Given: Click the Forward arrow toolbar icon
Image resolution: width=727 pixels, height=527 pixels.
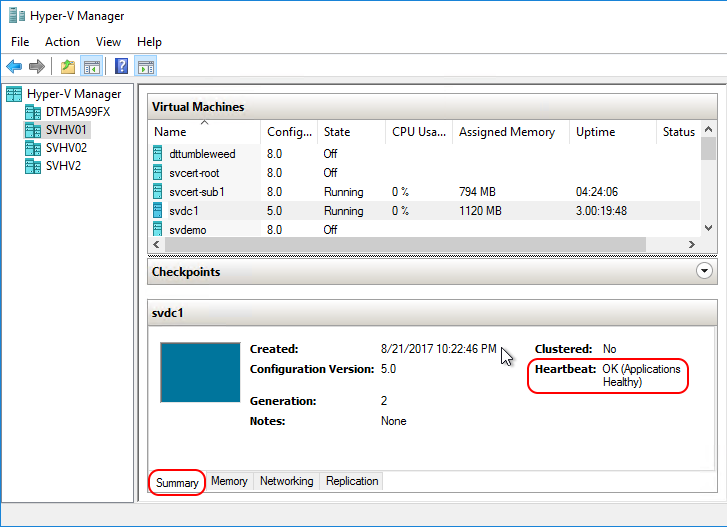Looking at the screenshot, I should click(37, 66).
